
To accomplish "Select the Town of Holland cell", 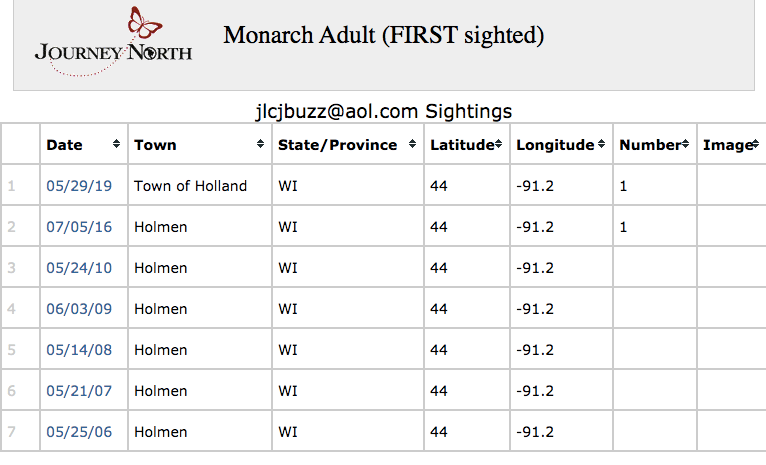I will [190, 186].
